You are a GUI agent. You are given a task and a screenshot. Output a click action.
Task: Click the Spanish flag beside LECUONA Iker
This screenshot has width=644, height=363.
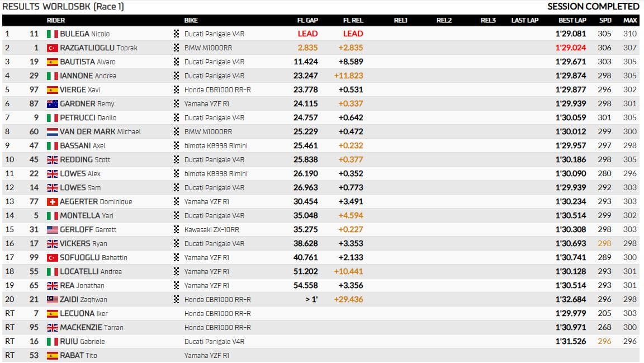[x=52, y=314]
